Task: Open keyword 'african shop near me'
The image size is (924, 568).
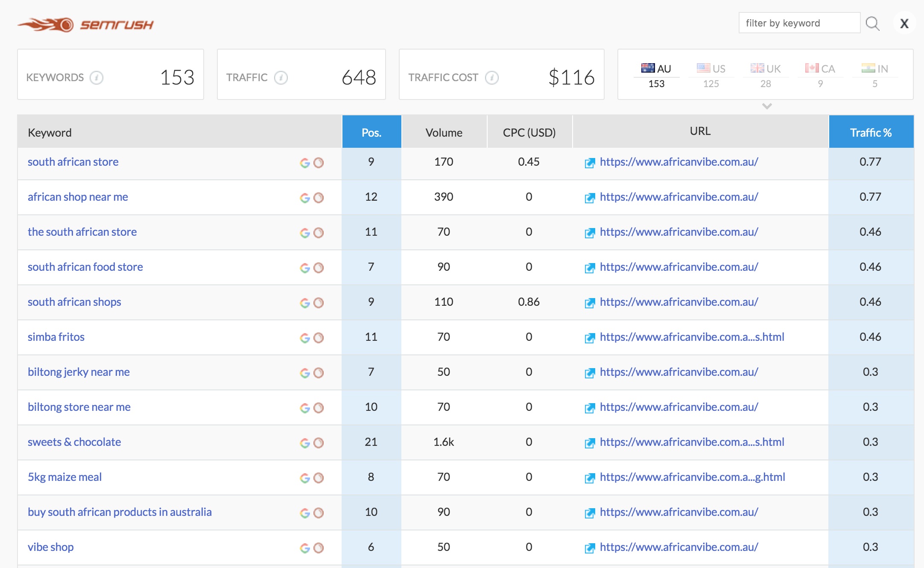Action: pyautogui.click(x=78, y=197)
